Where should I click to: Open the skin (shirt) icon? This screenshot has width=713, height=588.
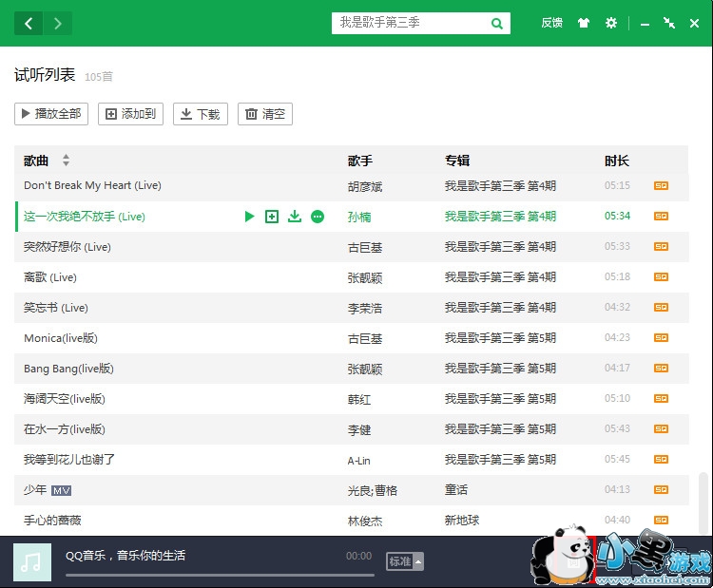(x=584, y=24)
